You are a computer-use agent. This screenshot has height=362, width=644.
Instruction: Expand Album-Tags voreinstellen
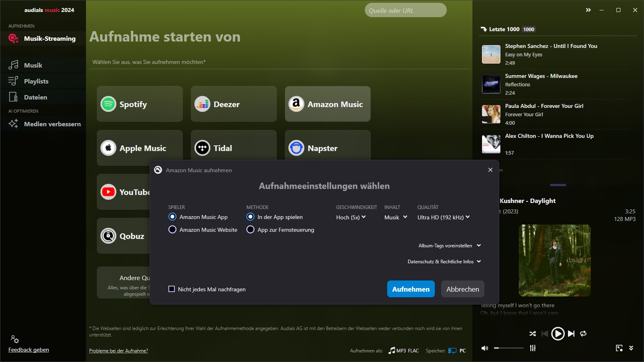click(450, 245)
